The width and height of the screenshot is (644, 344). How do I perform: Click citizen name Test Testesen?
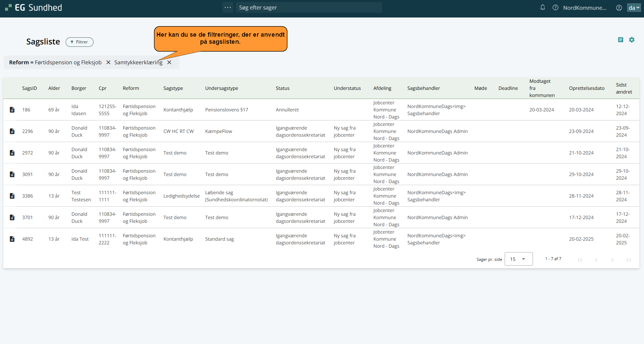[x=81, y=196]
